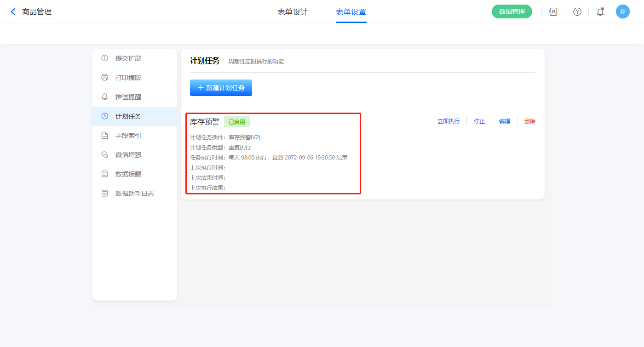Select 数据助手日志 in the sidebar
Image resolution: width=644 pixels, height=347 pixels.
[x=134, y=193]
